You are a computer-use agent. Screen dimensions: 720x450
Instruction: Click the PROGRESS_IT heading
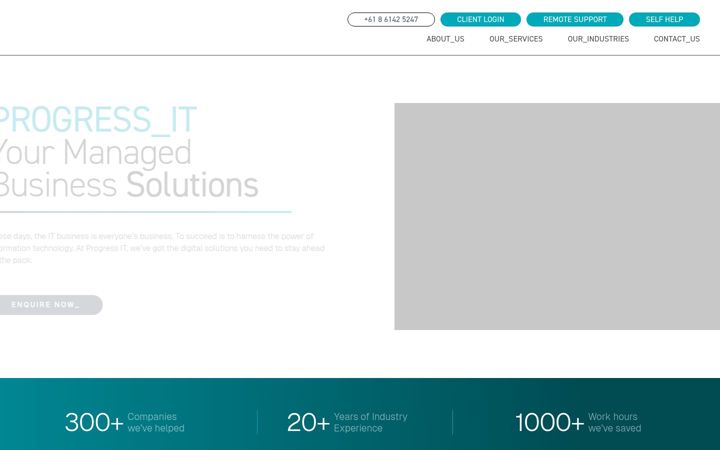click(x=98, y=120)
